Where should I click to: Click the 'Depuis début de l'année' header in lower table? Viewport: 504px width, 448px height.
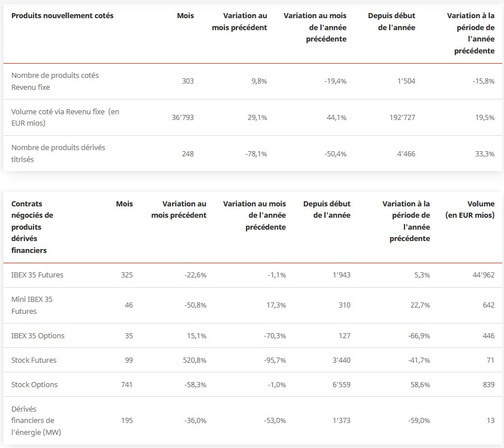click(x=327, y=209)
